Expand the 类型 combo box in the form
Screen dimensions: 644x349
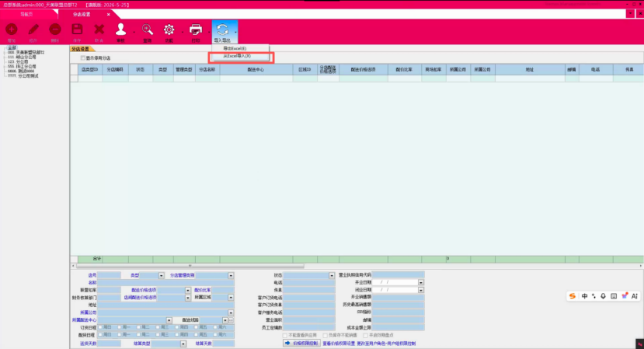[x=161, y=275]
